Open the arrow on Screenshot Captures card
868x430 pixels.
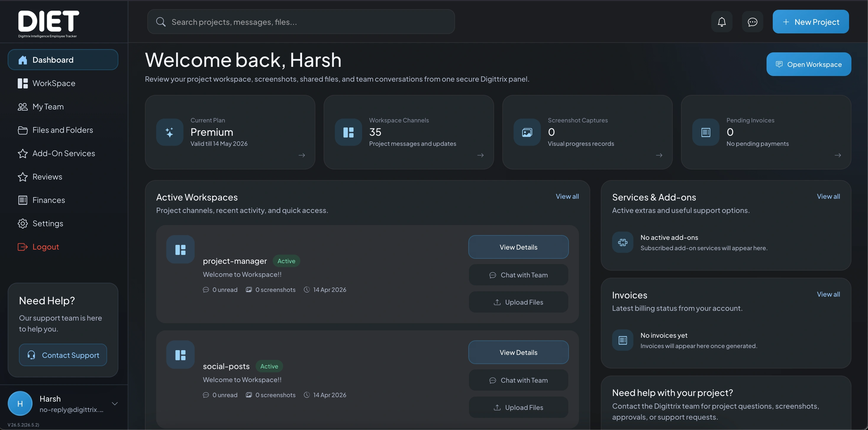[659, 155]
